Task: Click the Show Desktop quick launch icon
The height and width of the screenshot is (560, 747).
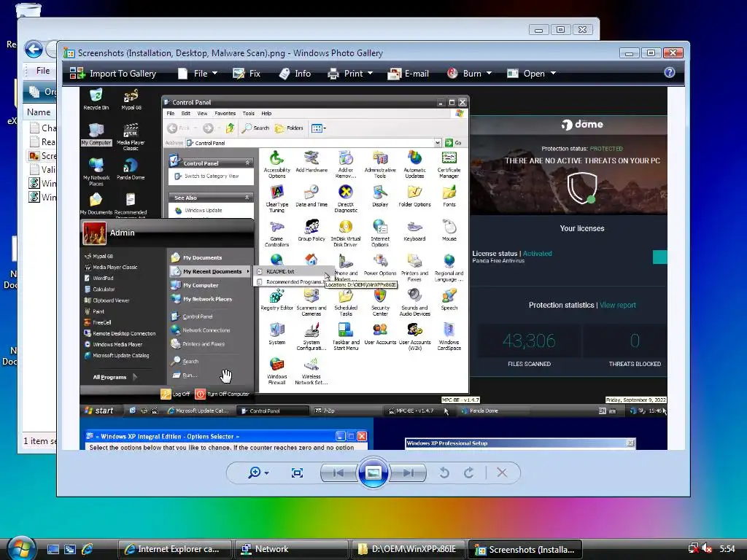Action: [53, 549]
